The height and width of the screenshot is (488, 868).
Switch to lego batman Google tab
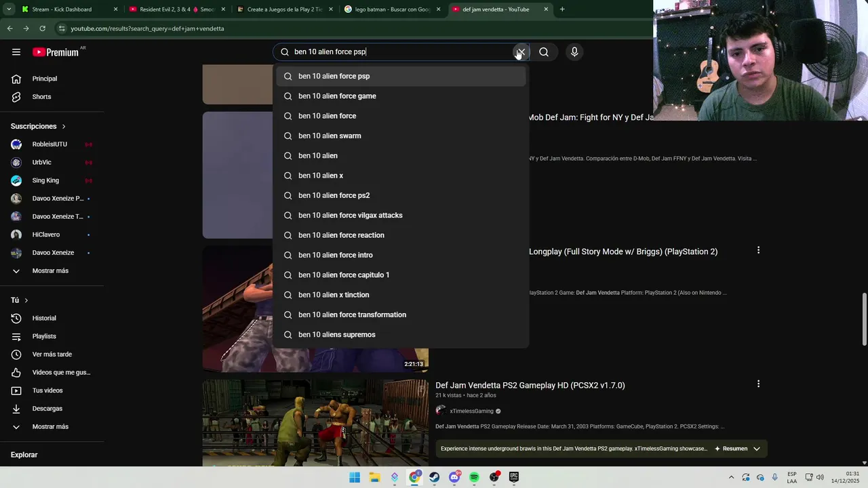(x=392, y=9)
